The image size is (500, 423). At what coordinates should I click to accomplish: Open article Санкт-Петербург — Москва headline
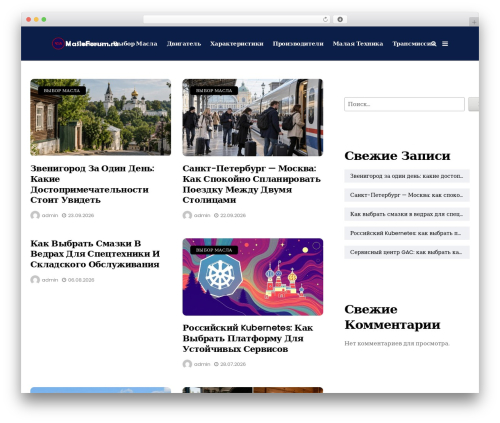pyautogui.click(x=251, y=184)
